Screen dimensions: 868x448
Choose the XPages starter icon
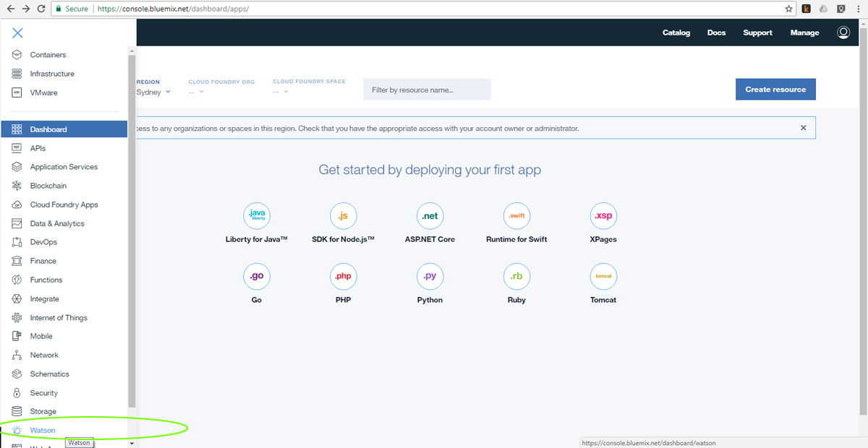pos(603,215)
